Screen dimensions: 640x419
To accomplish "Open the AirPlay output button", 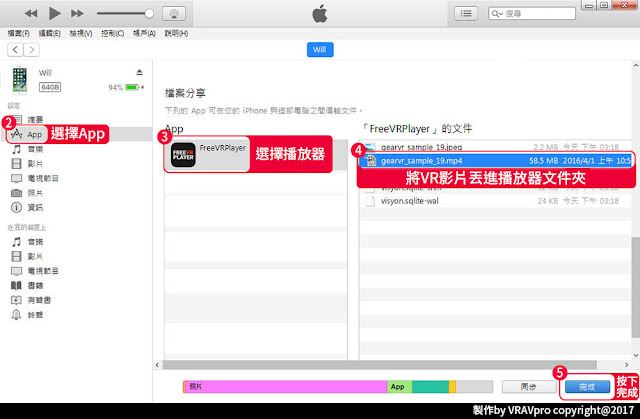I will (174, 14).
